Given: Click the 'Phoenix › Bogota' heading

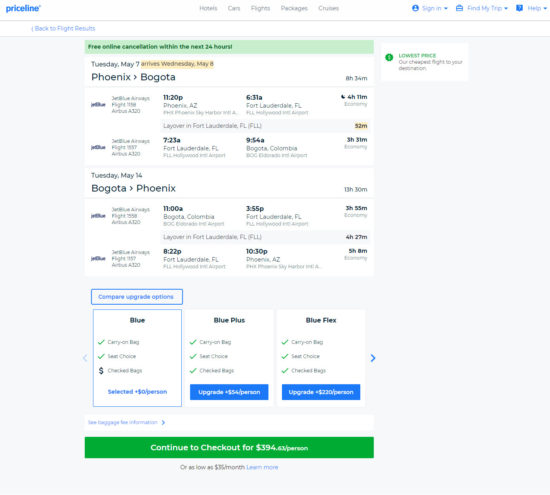Looking at the screenshot, I should (133, 77).
